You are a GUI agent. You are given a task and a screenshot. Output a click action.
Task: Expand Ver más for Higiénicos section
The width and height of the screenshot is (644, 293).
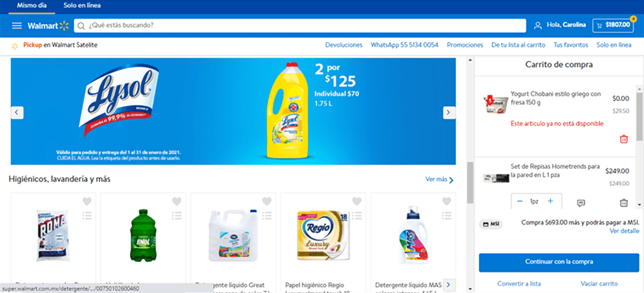(440, 179)
